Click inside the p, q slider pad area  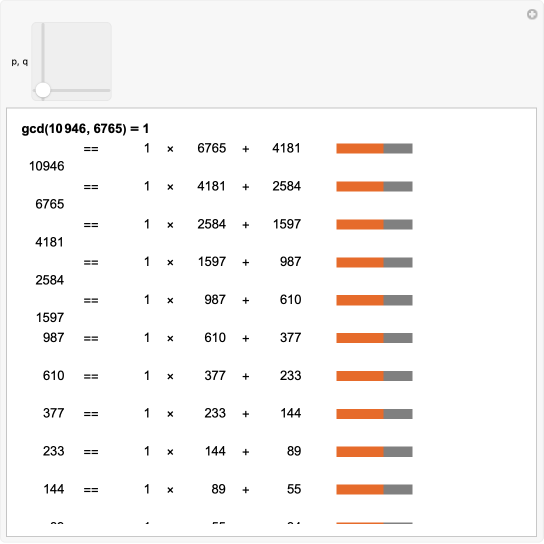click(71, 61)
